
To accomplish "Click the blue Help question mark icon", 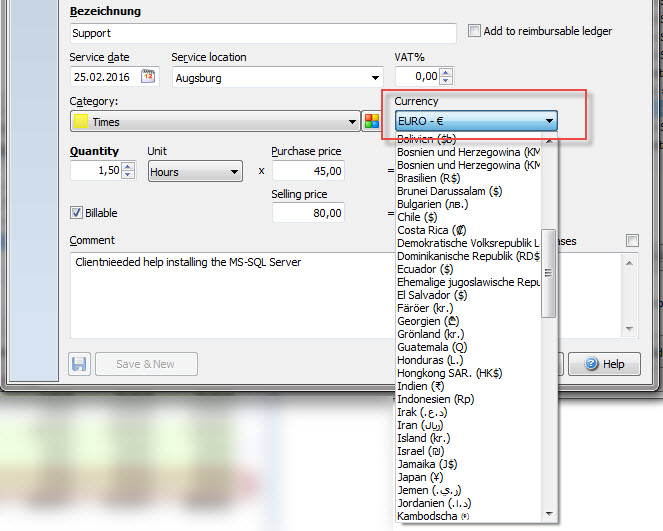I will tap(591, 364).
